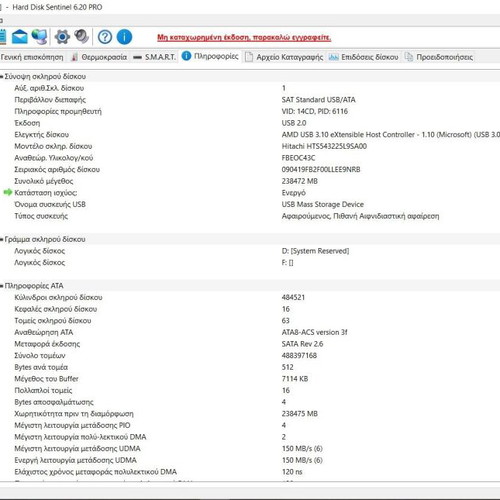Collapse the Σύνοψη σκληρού δίσκου section
Viewport: 500px width, 500px height.
pos(2,77)
